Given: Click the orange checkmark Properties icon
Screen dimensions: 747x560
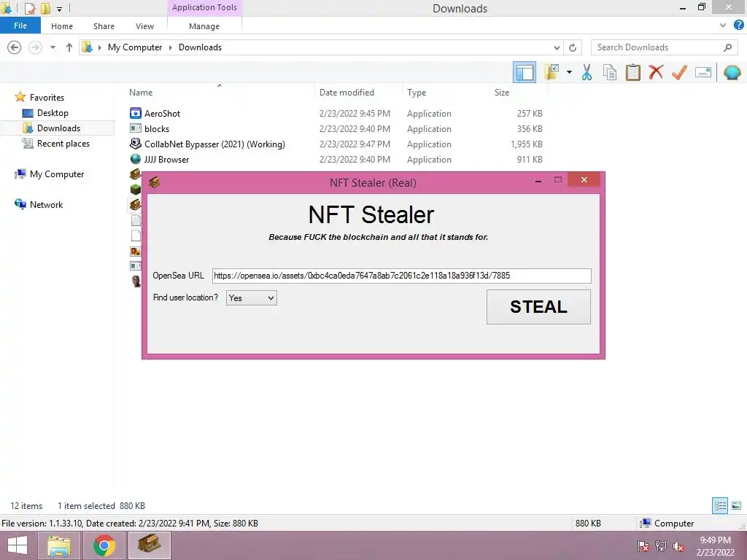Looking at the screenshot, I should 679,72.
